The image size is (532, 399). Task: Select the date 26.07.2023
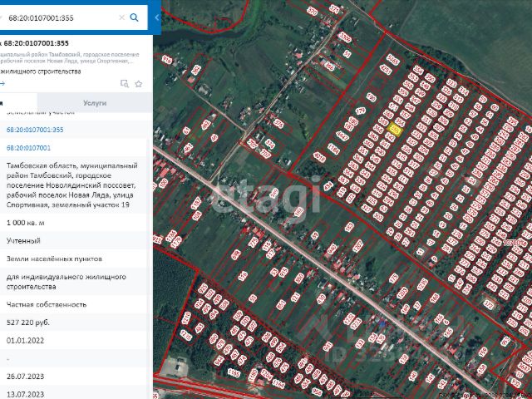[26, 377]
